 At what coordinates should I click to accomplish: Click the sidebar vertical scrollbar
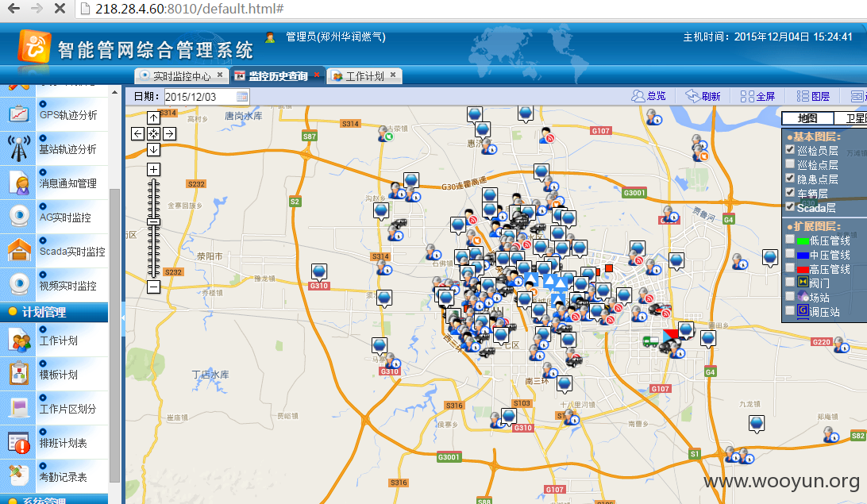pyautogui.click(x=114, y=334)
